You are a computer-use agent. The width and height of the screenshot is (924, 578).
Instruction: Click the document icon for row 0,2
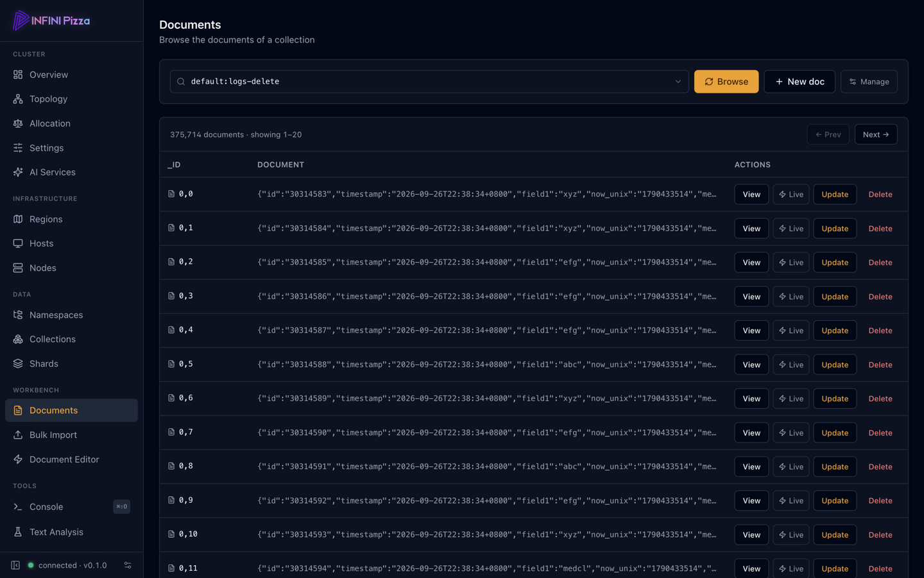pos(171,261)
